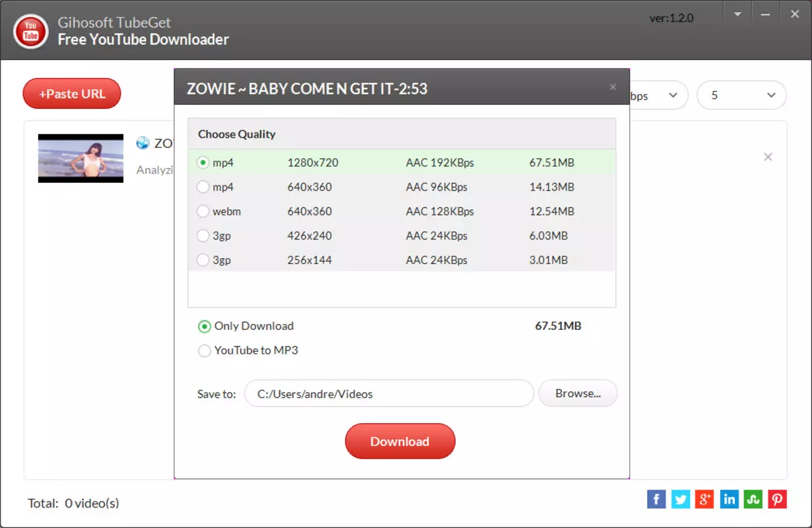Choose the webm 640x360 format
This screenshot has height=528, width=812.
click(402, 211)
